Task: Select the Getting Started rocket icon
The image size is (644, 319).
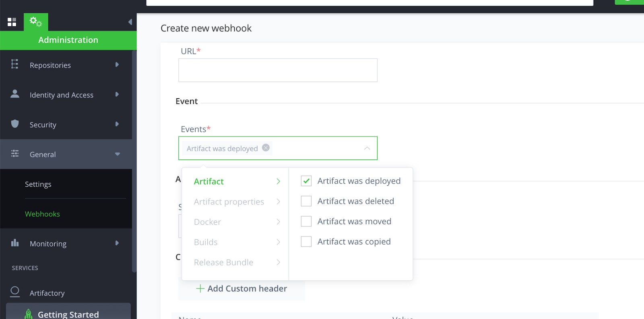Action: coord(28,314)
